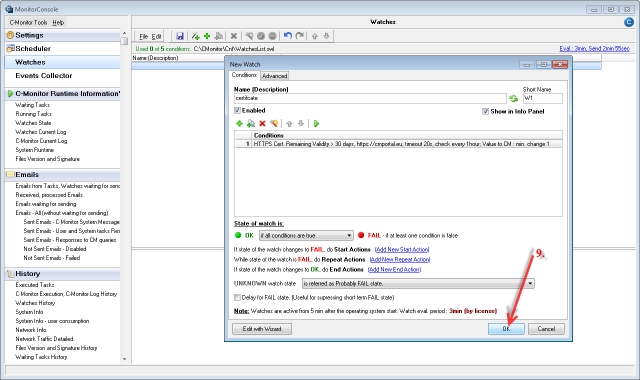Image resolution: width=640 pixels, height=380 pixels.
Task: Undo last change with blue arrow
Action: click(288, 36)
